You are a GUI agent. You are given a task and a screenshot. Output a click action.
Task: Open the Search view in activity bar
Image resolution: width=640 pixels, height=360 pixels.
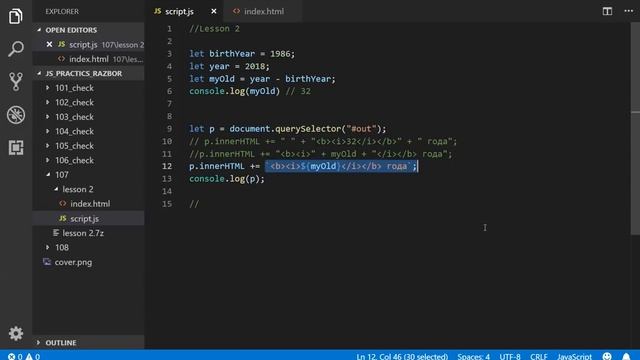click(x=16, y=49)
